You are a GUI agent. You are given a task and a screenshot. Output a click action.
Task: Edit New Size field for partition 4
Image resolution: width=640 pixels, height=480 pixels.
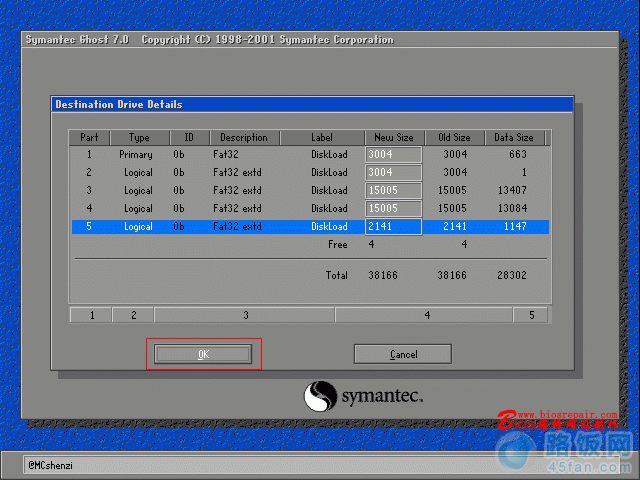coord(393,208)
